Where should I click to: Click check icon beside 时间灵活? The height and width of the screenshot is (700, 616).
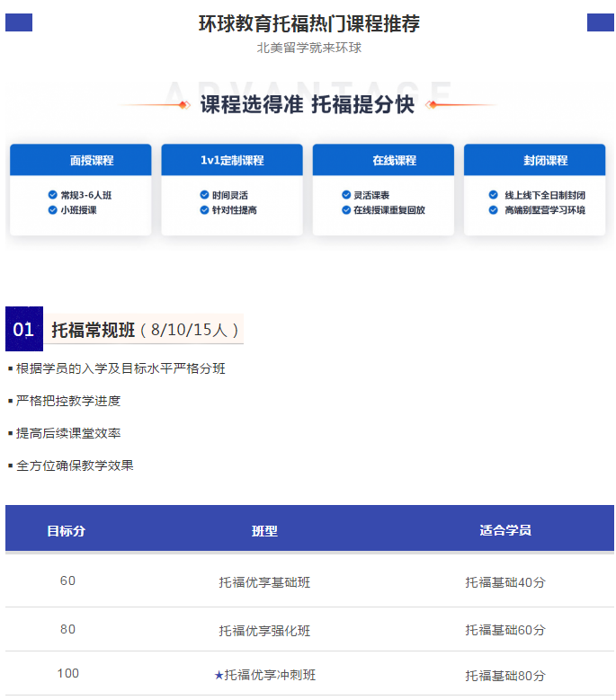[x=204, y=195]
